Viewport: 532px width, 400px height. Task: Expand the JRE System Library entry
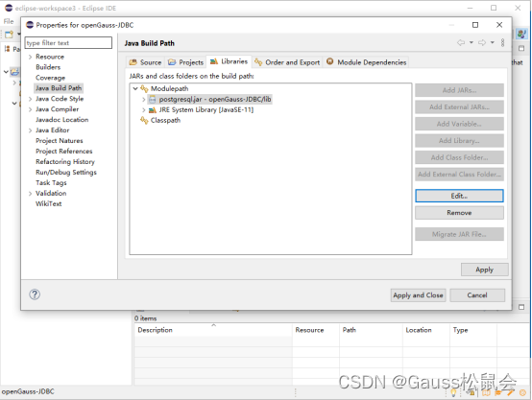143,109
